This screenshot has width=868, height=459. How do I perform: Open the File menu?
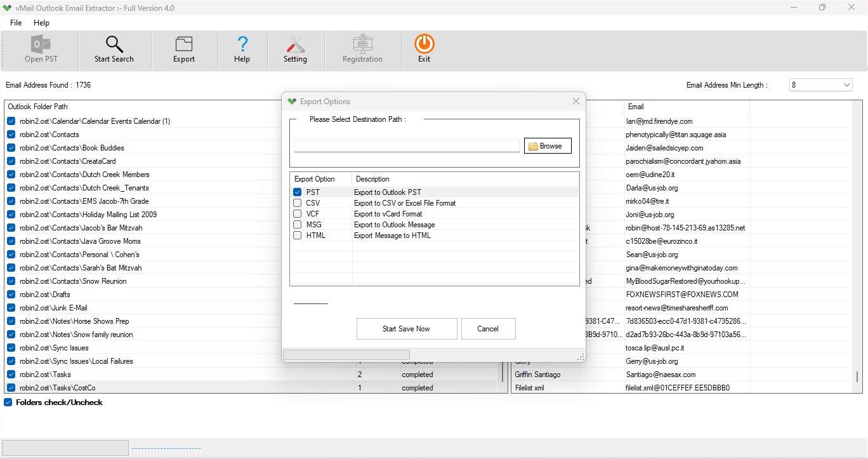click(x=16, y=22)
